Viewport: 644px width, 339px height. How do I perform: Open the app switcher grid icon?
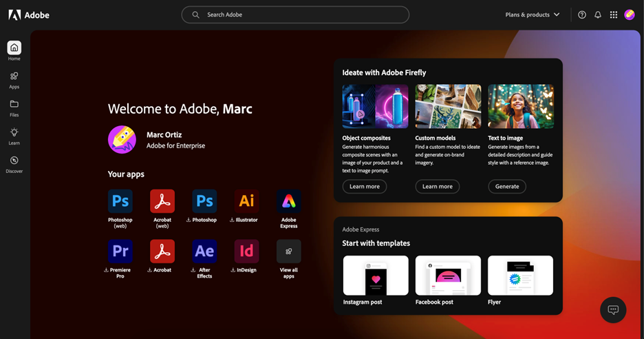614,14
